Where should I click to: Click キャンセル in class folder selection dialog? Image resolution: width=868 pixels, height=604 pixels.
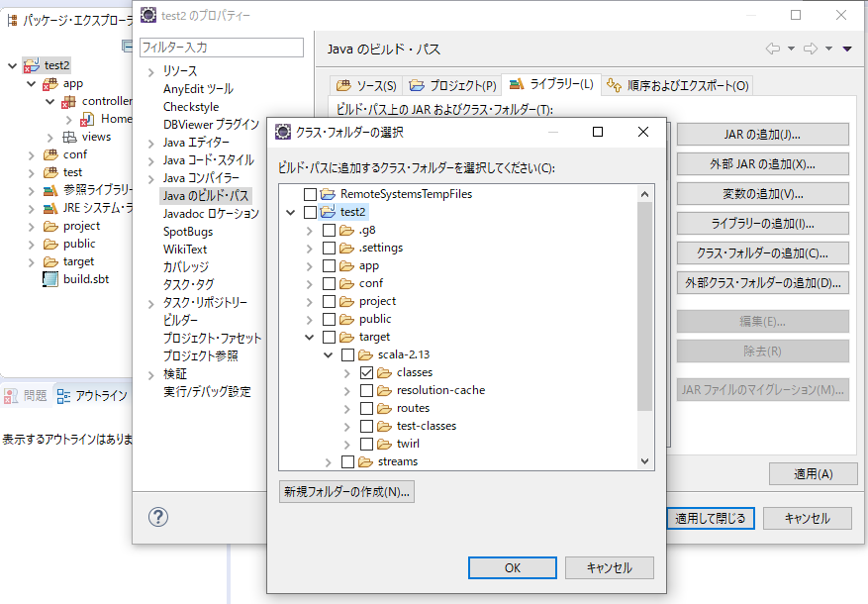tap(610, 568)
